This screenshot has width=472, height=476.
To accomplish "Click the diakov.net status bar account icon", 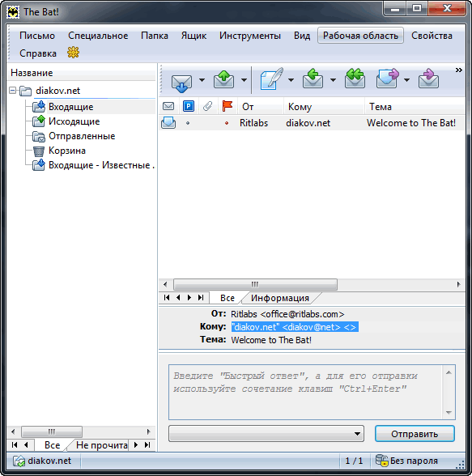I will click(19, 461).
